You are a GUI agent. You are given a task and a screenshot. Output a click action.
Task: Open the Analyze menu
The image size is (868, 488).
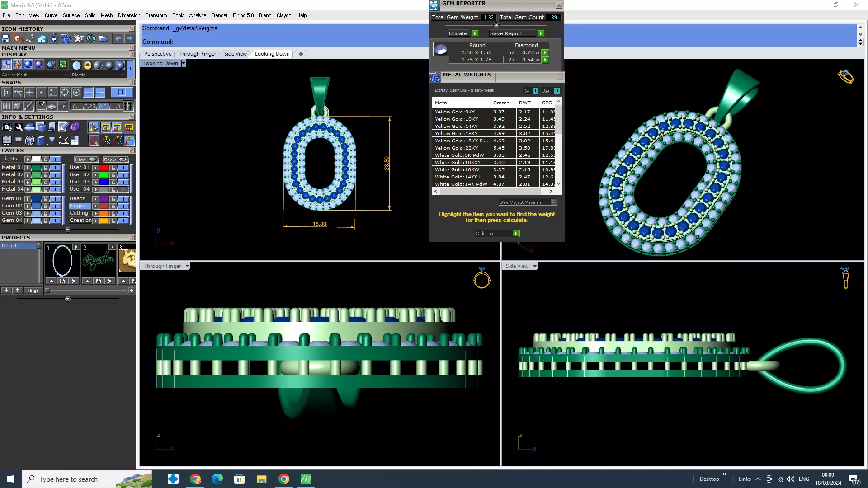[x=198, y=15]
